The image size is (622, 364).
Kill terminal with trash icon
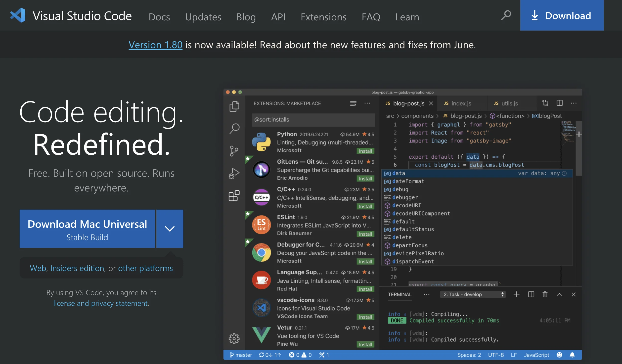(x=545, y=294)
